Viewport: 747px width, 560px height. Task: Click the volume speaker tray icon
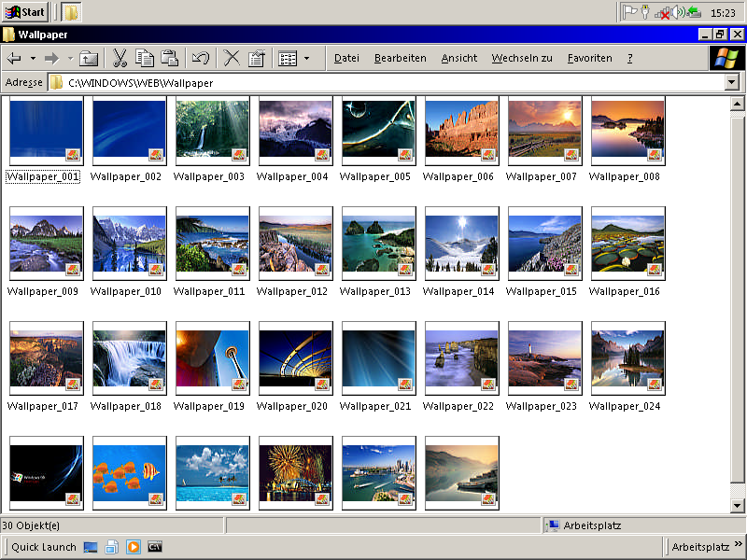(x=679, y=12)
